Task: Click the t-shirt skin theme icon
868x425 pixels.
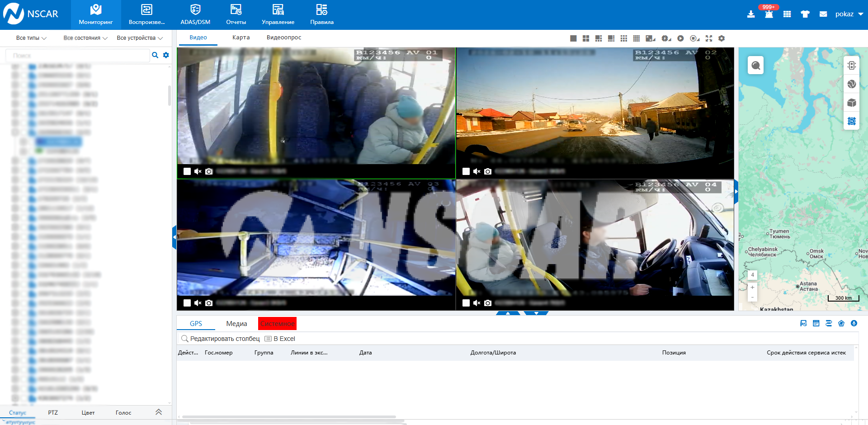Action: tap(805, 14)
